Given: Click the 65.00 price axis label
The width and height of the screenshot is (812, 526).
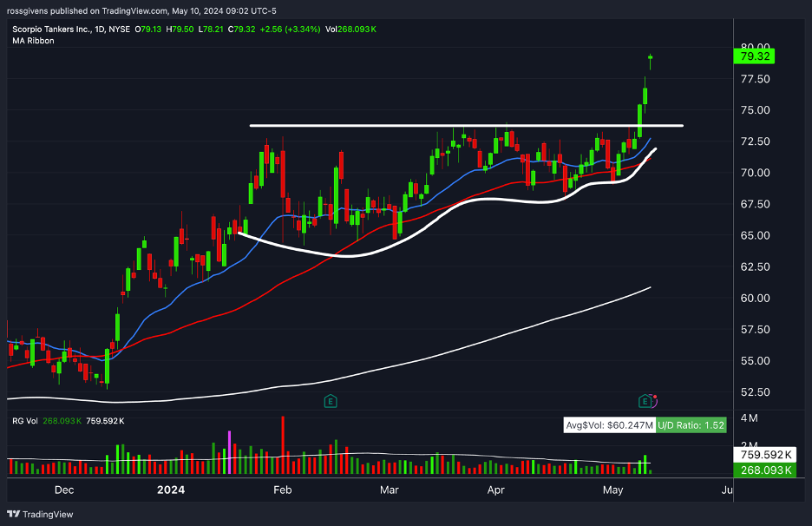Looking at the screenshot, I should point(755,235).
